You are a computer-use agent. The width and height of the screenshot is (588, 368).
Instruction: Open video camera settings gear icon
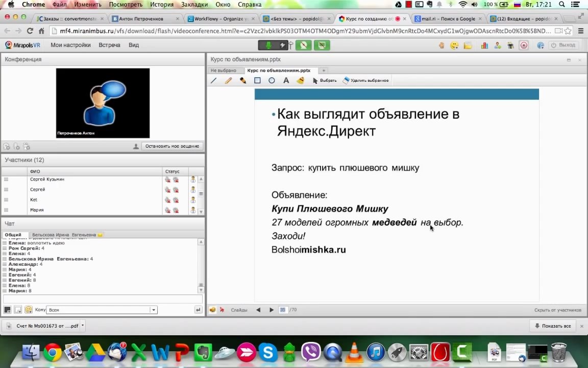pyautogui.click(x=26, y=147)
